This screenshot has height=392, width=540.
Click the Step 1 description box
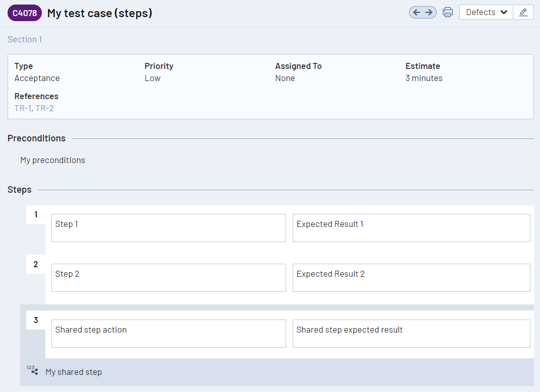pos(168,228)
